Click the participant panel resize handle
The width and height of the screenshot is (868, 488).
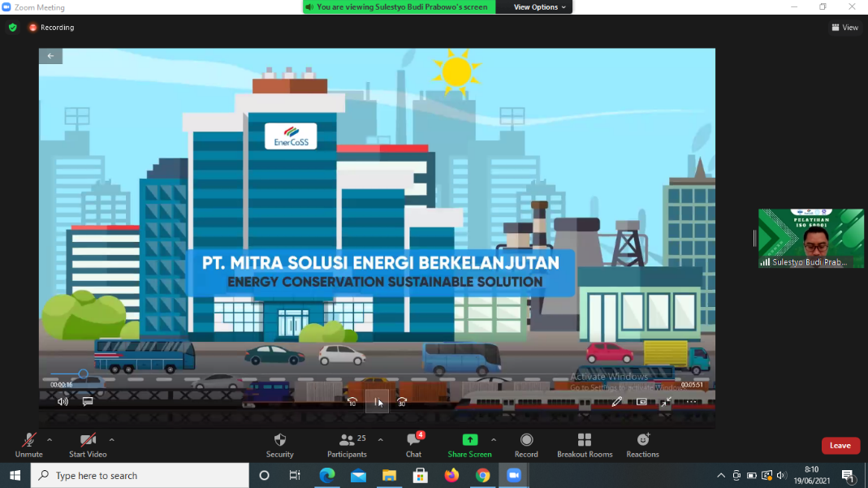click(x=754, y=239)
